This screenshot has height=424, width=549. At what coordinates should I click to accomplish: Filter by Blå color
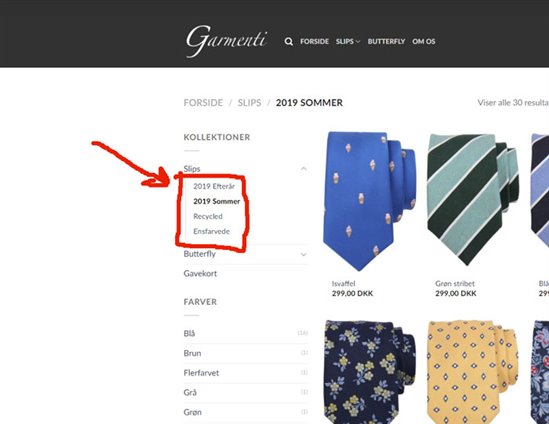(x=189, y=333)
